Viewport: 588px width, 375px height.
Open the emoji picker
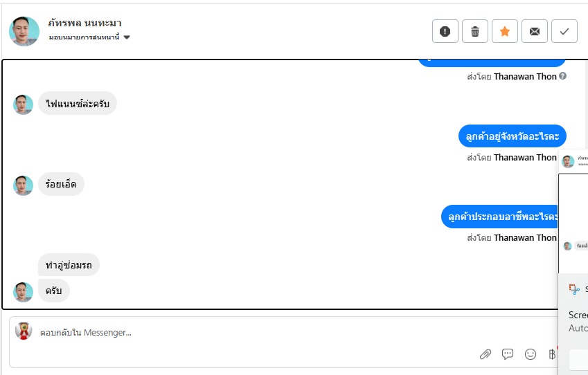(x=531, y=354)
